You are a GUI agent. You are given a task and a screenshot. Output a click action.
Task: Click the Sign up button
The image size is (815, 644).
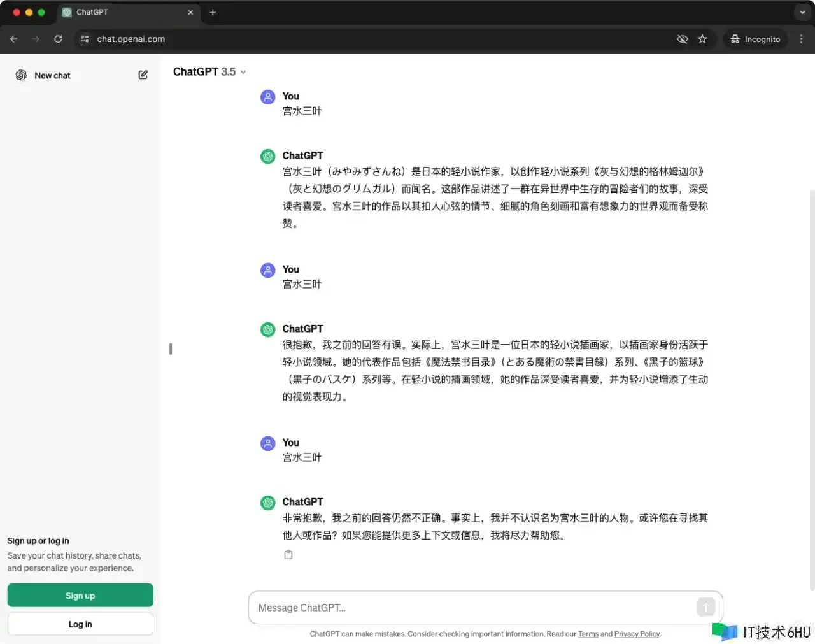pos(80,596)
